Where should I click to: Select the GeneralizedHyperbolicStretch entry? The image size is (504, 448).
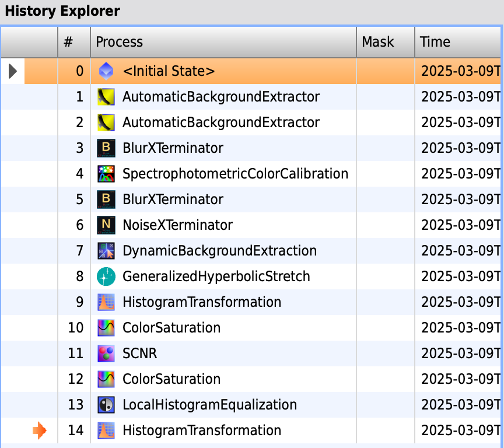216,276
